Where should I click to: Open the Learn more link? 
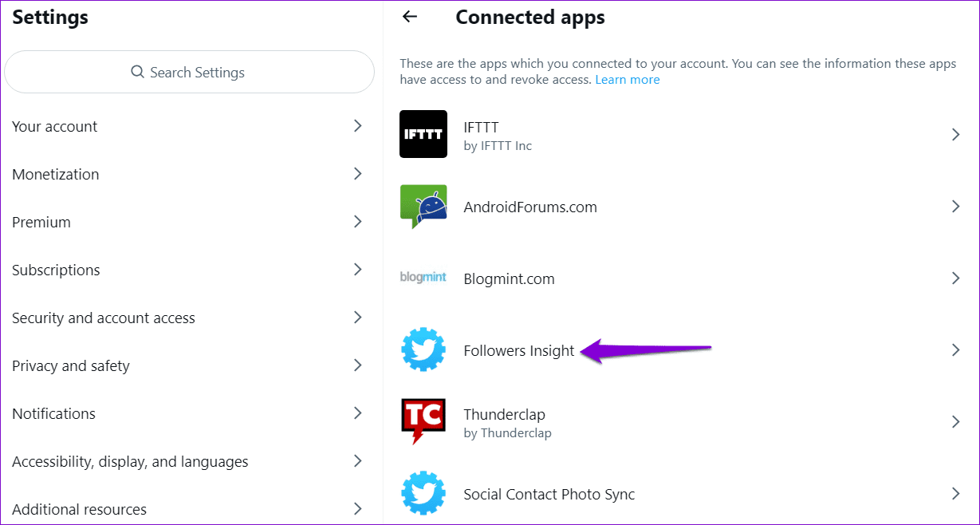[628, 79]
